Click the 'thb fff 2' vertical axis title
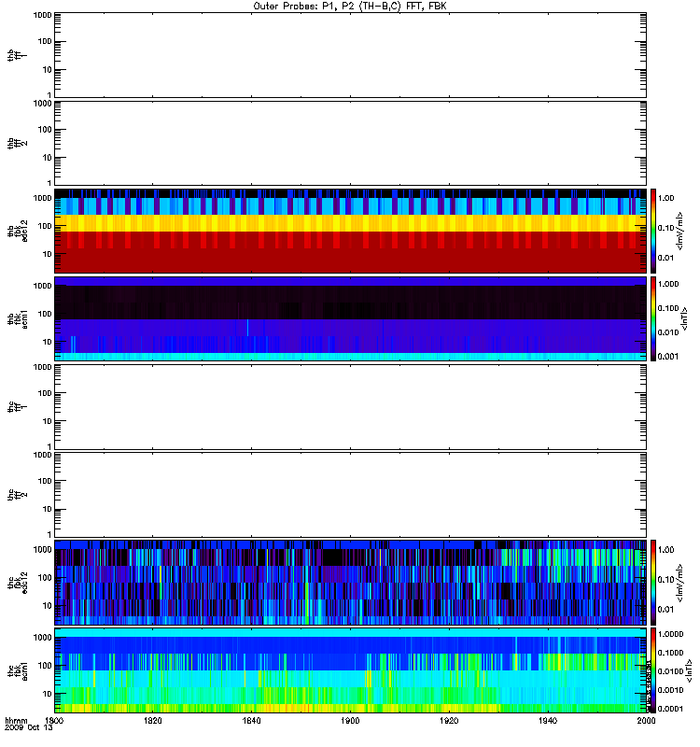Viewport: 700px width, 747px height. pyautogui.click(x=18, y=143)
